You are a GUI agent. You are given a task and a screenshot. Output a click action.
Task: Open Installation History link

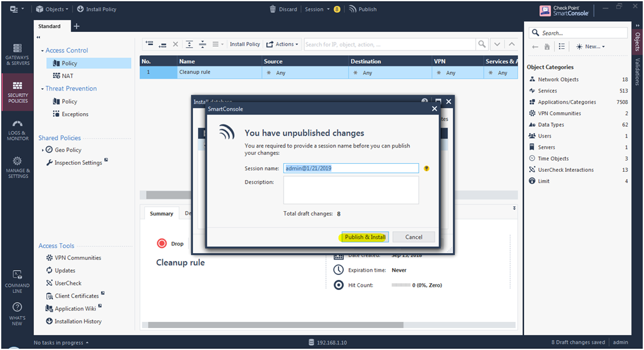74,322
